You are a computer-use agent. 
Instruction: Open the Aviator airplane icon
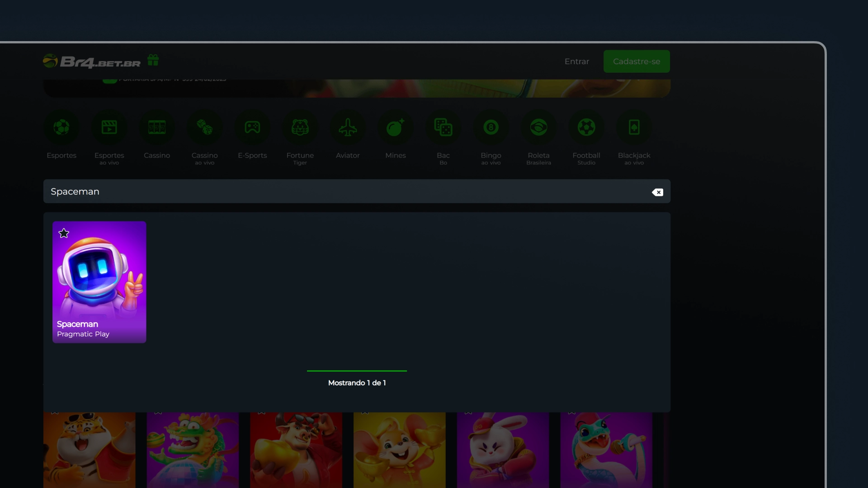pyautogui.click(x=348, y=127)
